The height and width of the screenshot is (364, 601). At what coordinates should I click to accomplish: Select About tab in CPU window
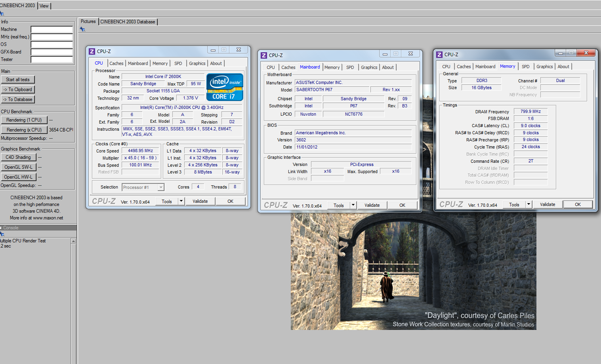click(x=216, y=63)
